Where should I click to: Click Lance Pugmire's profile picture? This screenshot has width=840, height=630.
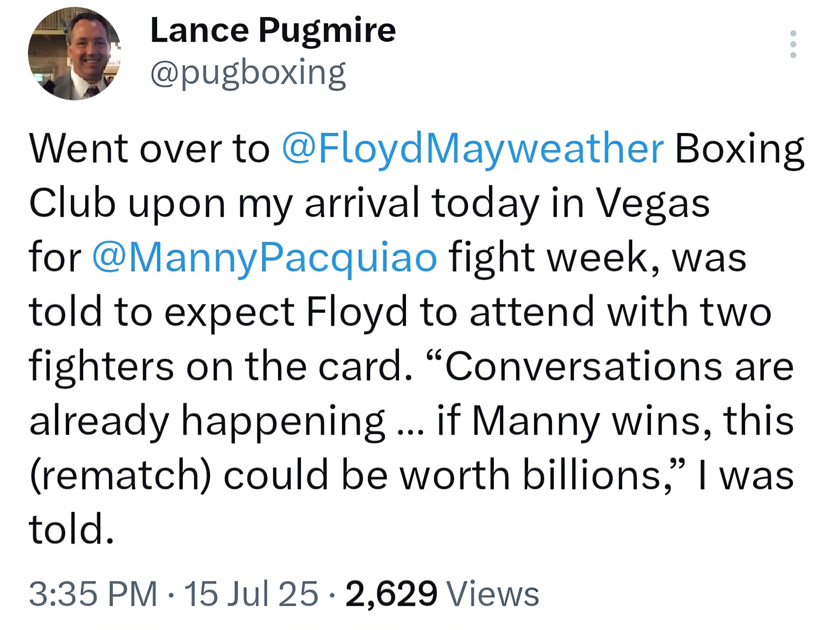[76, 55]
